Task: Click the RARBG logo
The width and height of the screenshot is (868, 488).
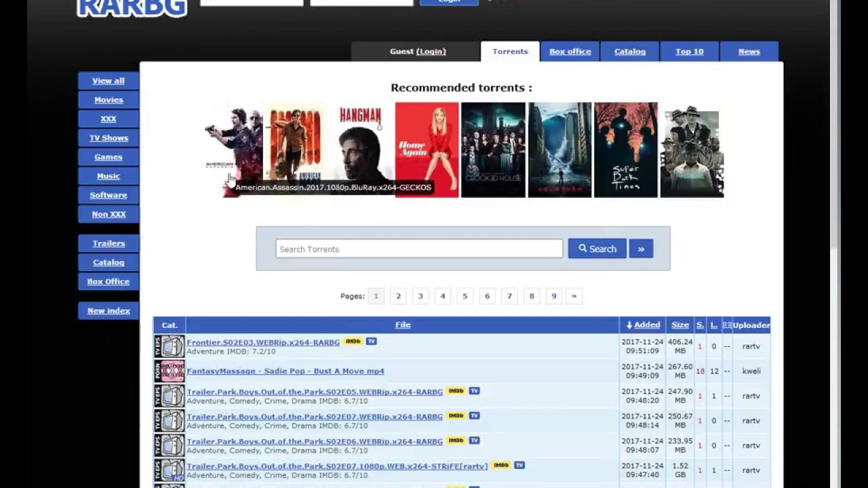Action: point(132,7)
